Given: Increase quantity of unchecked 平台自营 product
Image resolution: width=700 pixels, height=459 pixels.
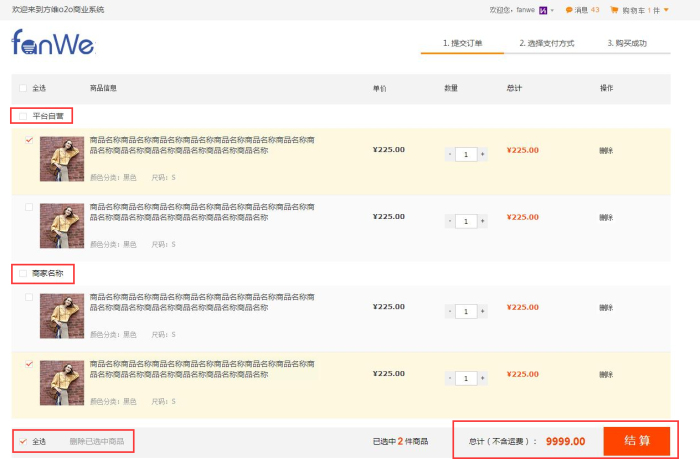Looking at the screenshot, I should pos(483,221).
